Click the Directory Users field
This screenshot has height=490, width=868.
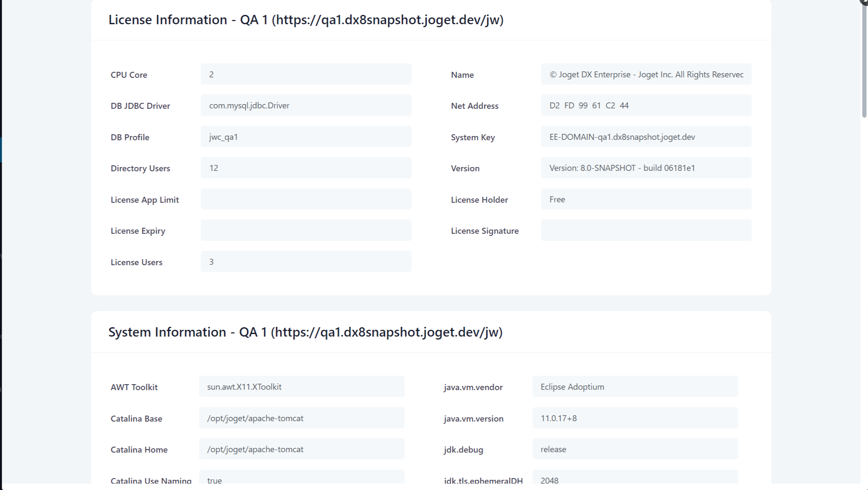[305, 168]
